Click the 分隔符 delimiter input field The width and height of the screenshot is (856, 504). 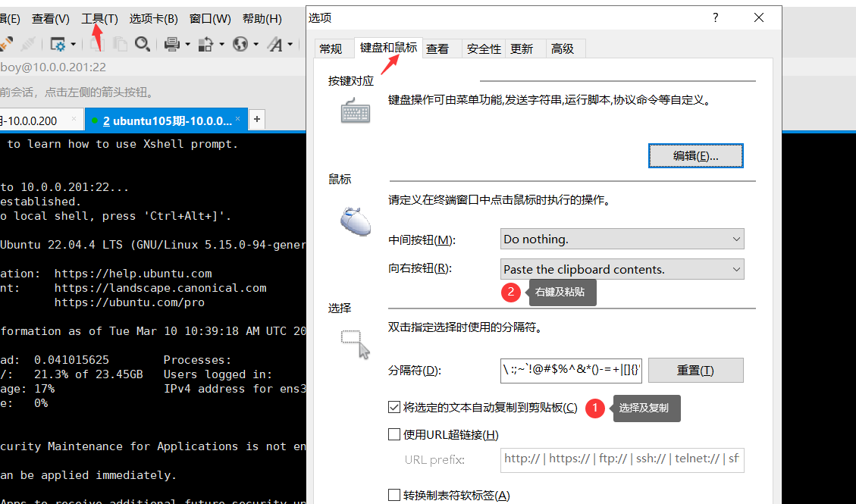(571, 371)
